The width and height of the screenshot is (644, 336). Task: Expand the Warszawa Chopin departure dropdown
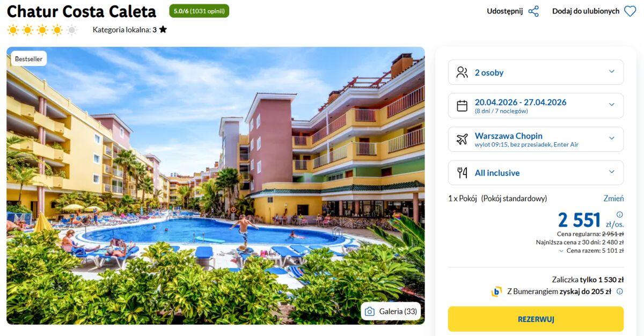(536, 140)
